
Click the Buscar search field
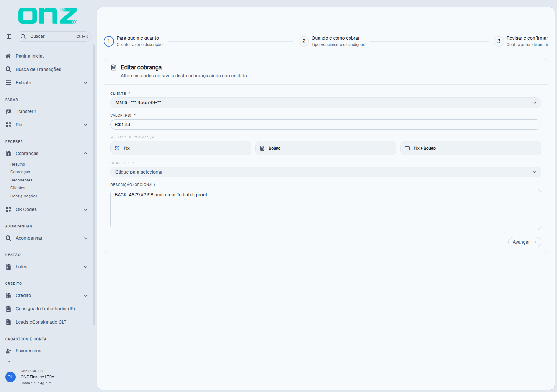53,36
